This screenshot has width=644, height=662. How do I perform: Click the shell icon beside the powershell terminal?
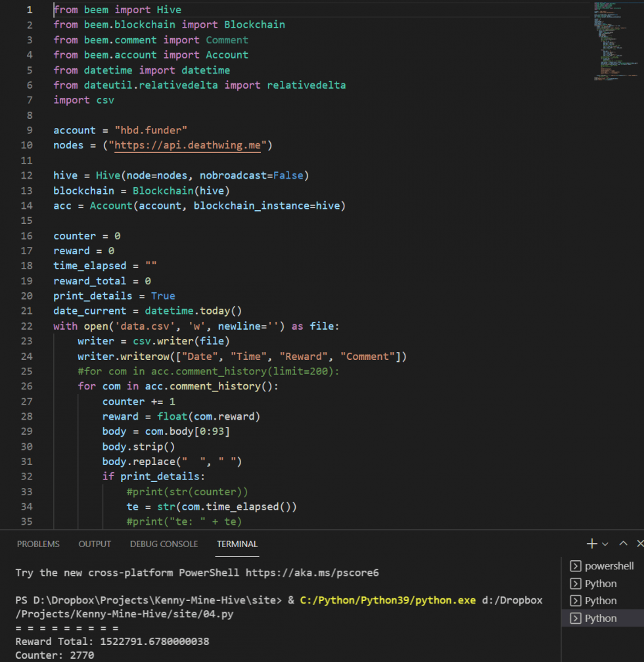point(577,565)
